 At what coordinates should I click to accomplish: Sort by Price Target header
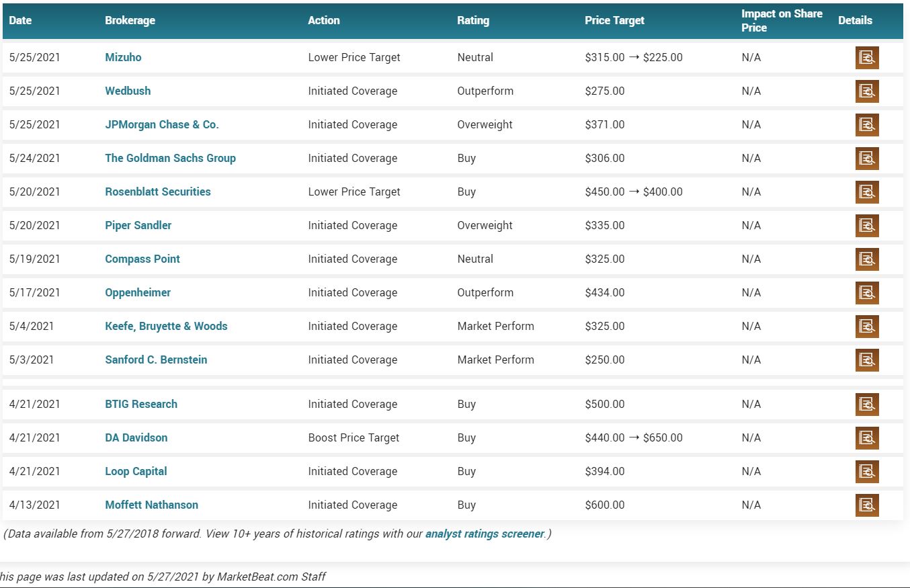coord(614,20)
